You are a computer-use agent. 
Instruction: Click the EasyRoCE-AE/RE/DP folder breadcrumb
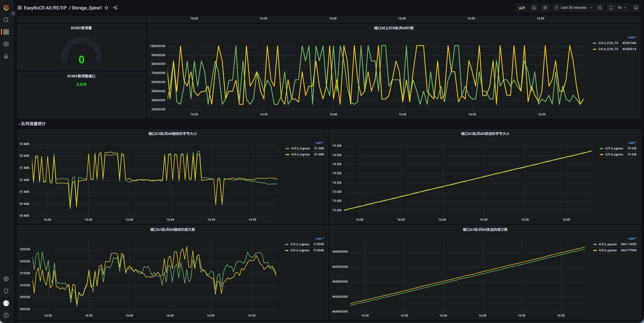[x=45, y=8]
